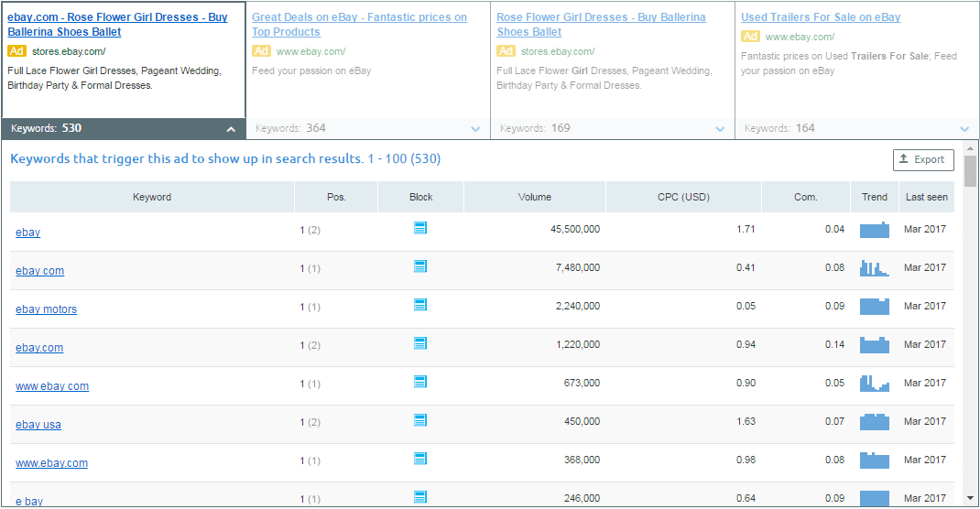The image size is (980, 509).
Task: Click the block icon in the www ebay com row
Action: 420,382
